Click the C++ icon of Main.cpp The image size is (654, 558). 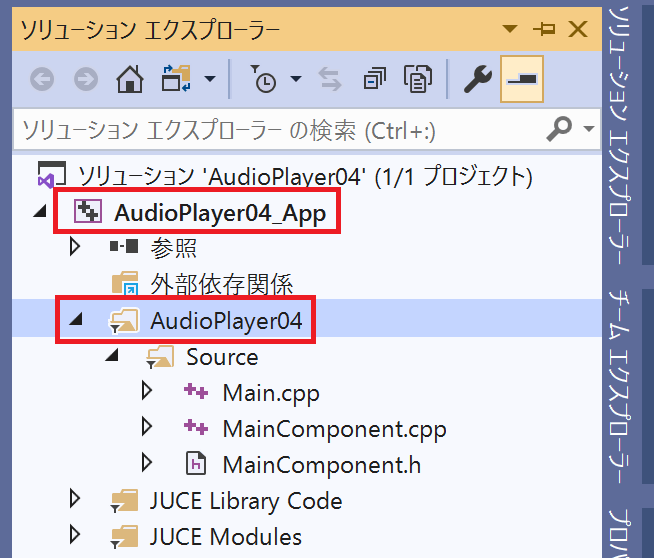click(x=196, y=392)
